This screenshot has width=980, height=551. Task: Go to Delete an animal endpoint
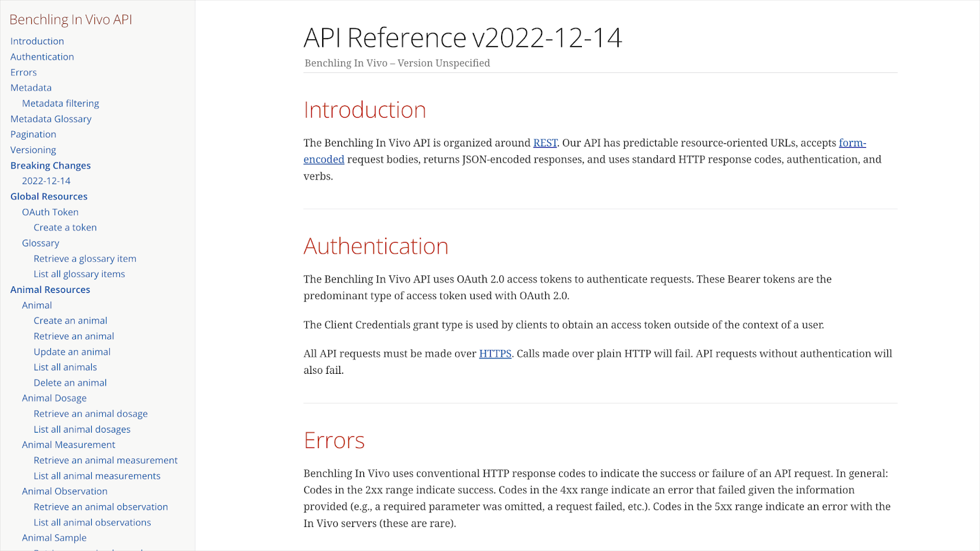pos(70,382)
